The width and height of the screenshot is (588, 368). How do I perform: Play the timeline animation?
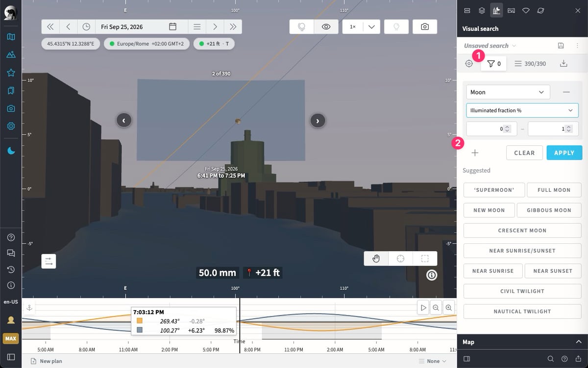[x=423, y=308]
